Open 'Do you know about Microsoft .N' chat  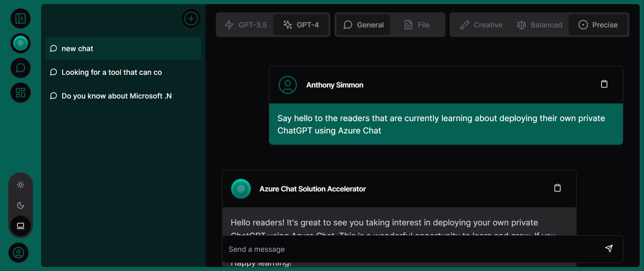point(123,96)
